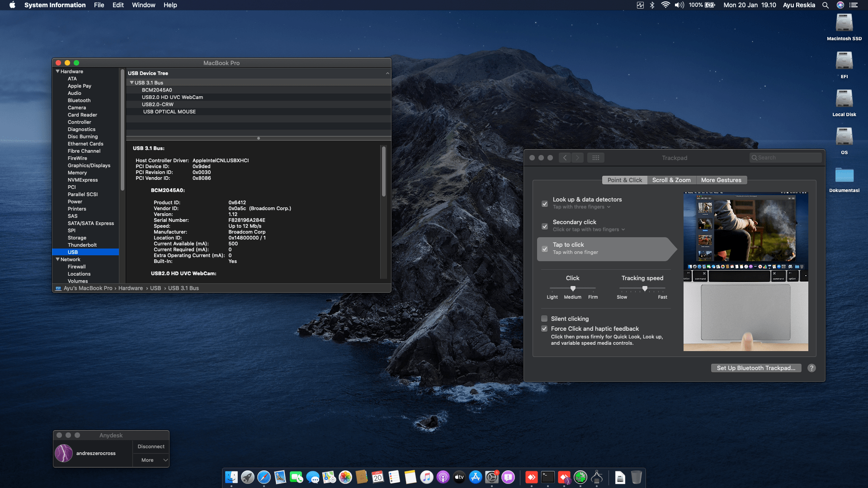Uncheck Force Click and haptic feedback
This screenshot has width=868, height=488.
point(545,328)
